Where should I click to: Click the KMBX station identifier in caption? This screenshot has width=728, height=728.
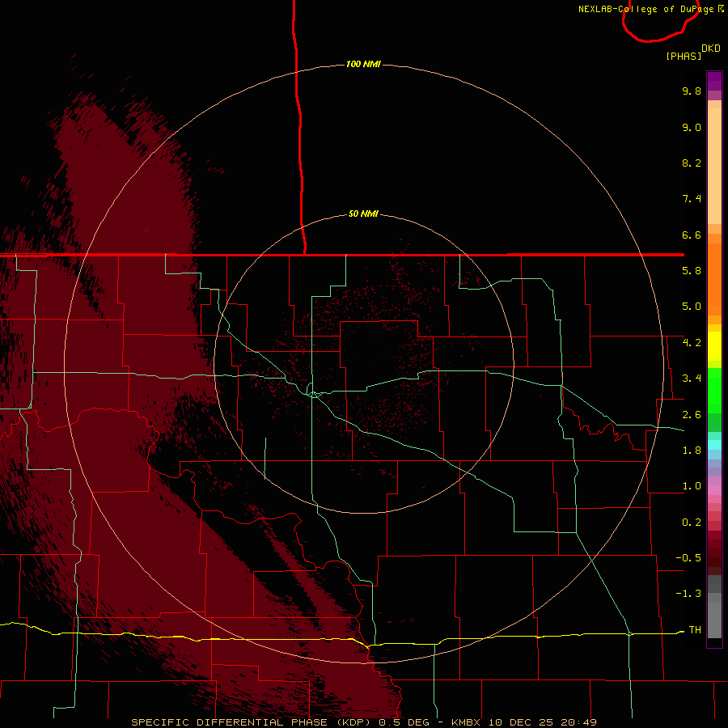click(x=466, y=722)
